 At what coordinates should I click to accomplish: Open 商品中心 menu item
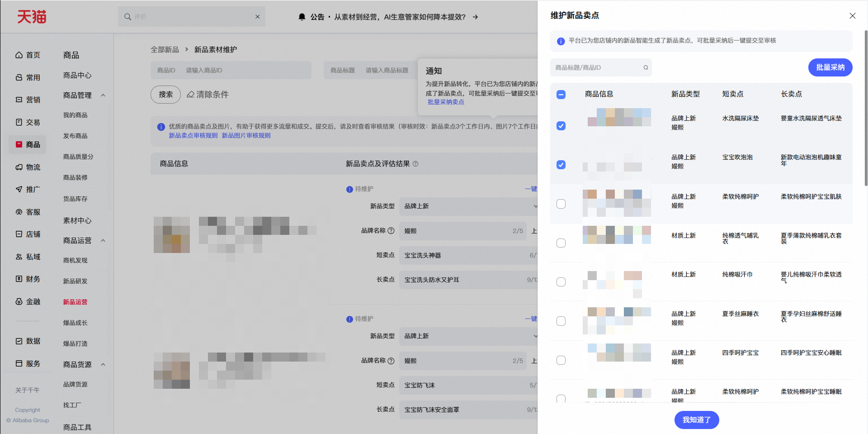pyautogui.click(x=77, y=76)
